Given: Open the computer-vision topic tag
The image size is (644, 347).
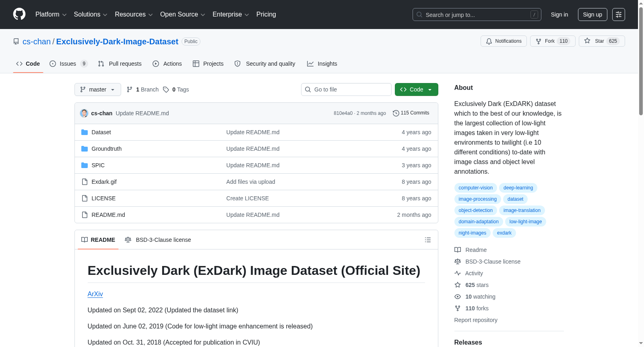Looking at the screenshot, I should (476, 188).
